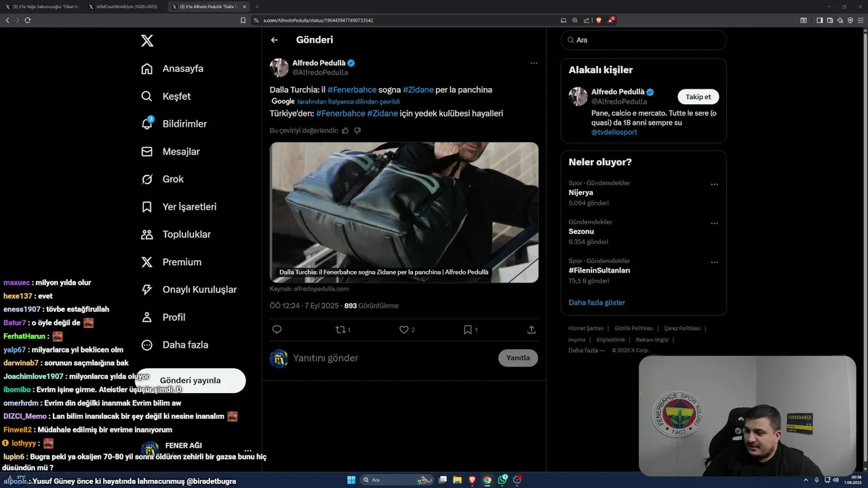
Task: Open the @tvdellosport mention link
Action: 614,132
